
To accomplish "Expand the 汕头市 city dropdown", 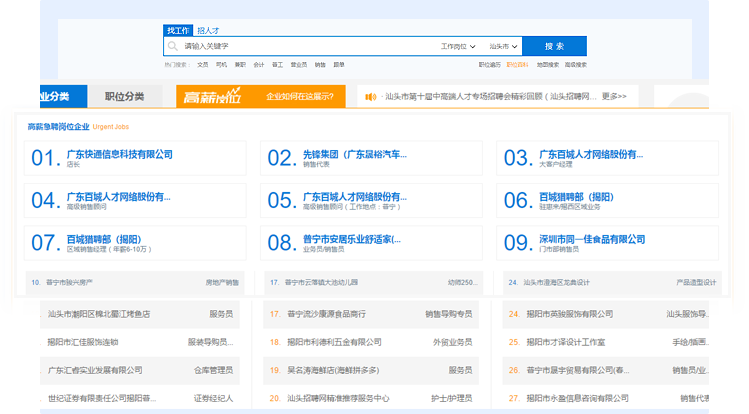I will 503,46.
